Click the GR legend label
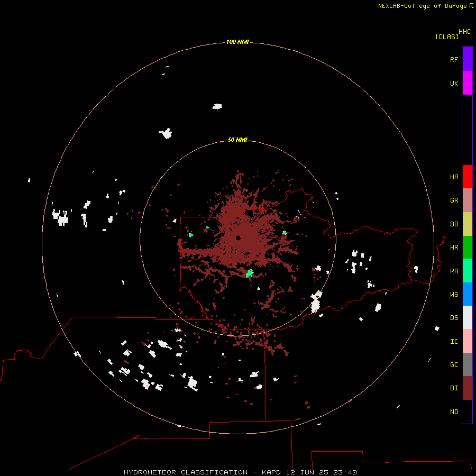The width and height of the screenshot is (476, 476). pos(454,200)
